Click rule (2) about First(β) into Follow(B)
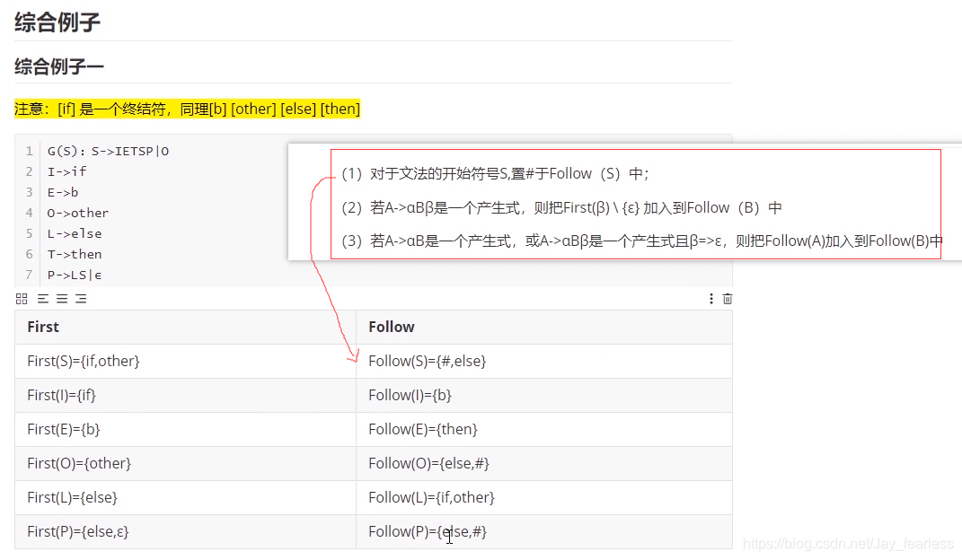 click(x=561, y=208)
